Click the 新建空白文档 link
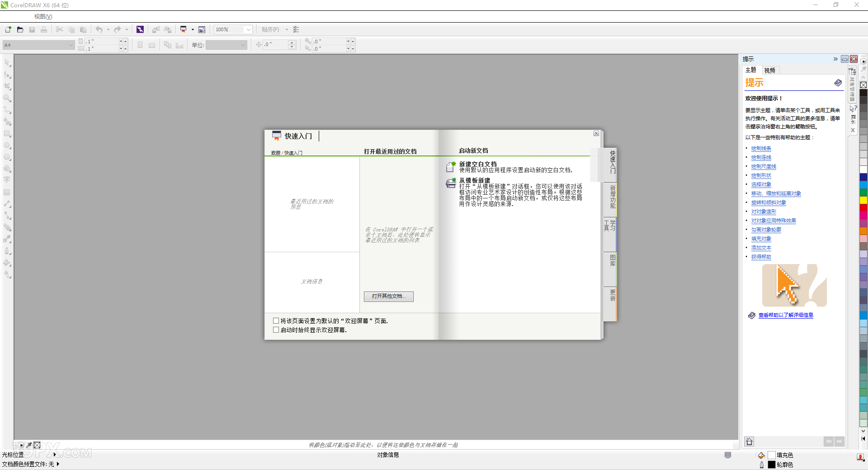Screen dimensions: 868x470 478,164
